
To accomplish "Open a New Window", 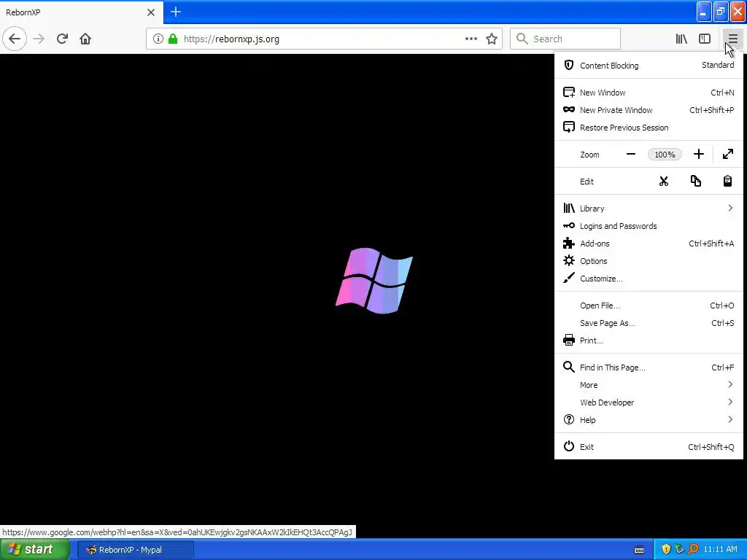I will (649, 93).
